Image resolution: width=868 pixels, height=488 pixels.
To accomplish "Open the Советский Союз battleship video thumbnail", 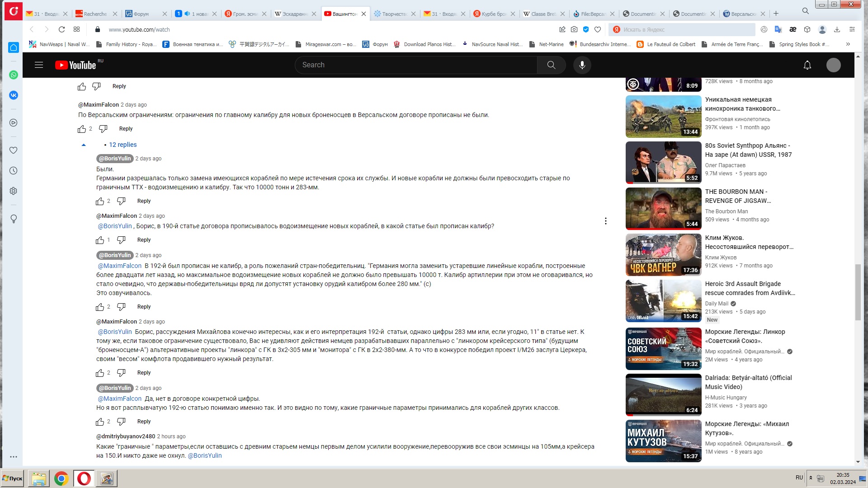I will (x=663, y=349).
